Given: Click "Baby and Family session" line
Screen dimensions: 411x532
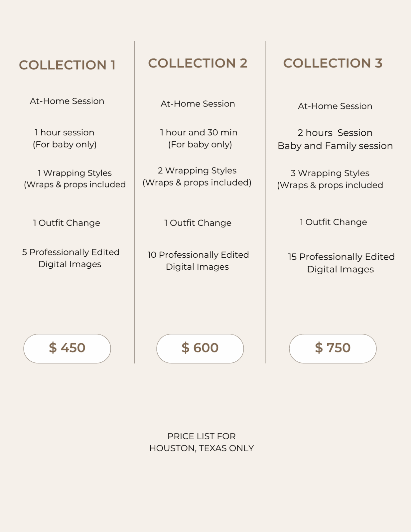Looking at the screenshot, I should click(335, 146).
